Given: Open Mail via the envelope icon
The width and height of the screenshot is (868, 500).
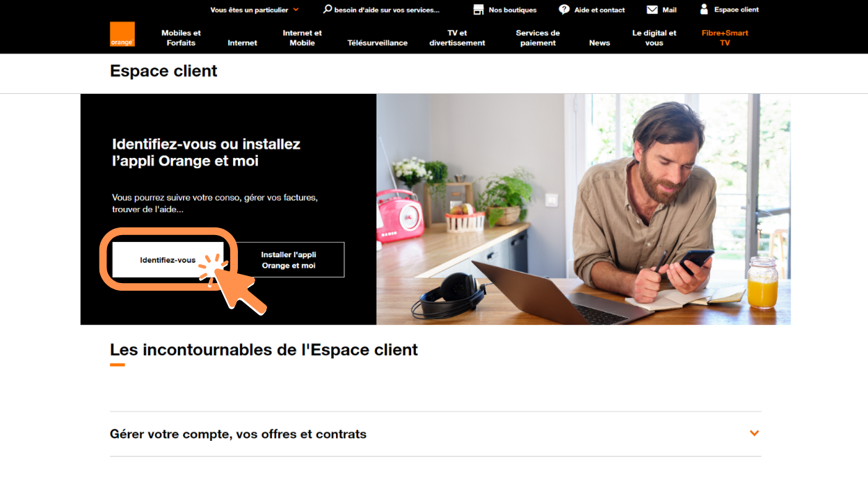Looking at the screenshot, I should 650,9.
